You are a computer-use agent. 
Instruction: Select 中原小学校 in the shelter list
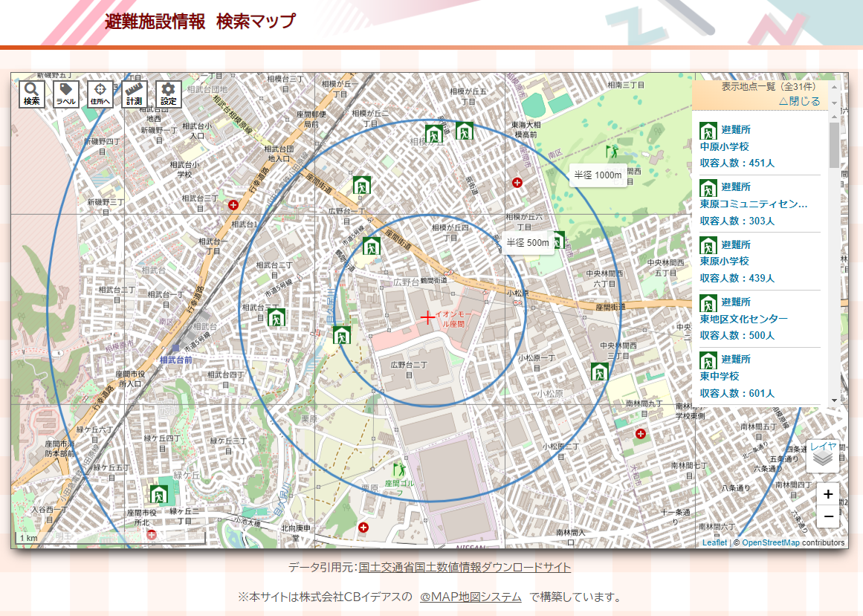pos(724,147)
